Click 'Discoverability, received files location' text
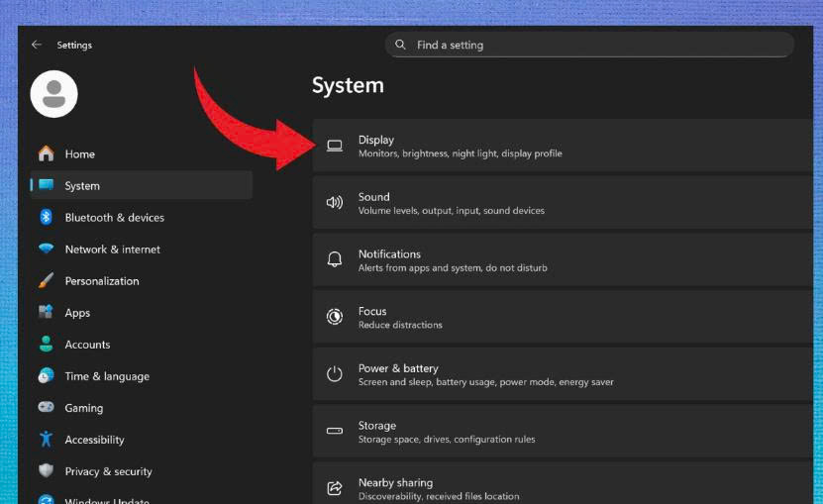 tap(439, 496)
